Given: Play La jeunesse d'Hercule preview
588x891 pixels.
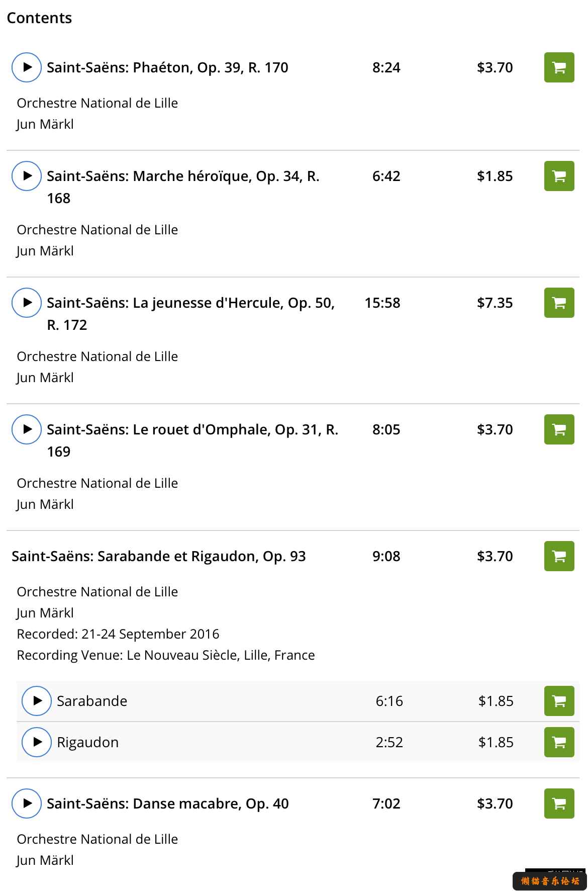Looking at the screenshot, I should [x=27, y=303].
